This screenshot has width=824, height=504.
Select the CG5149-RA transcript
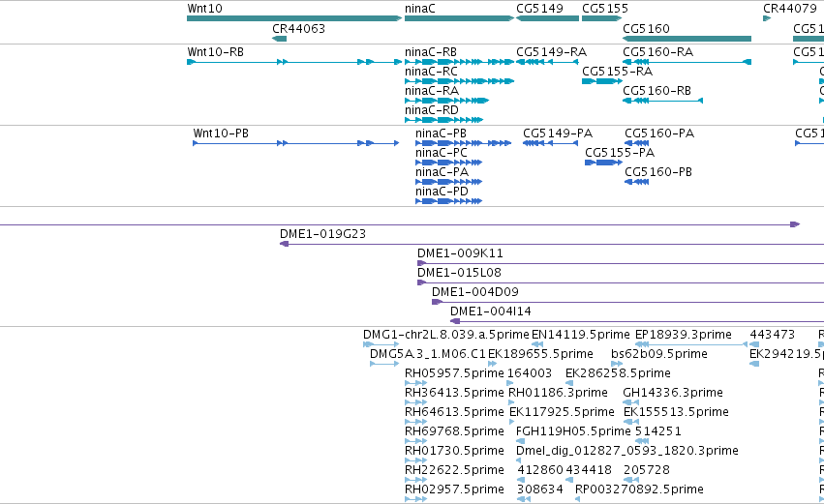coord(548,62)
